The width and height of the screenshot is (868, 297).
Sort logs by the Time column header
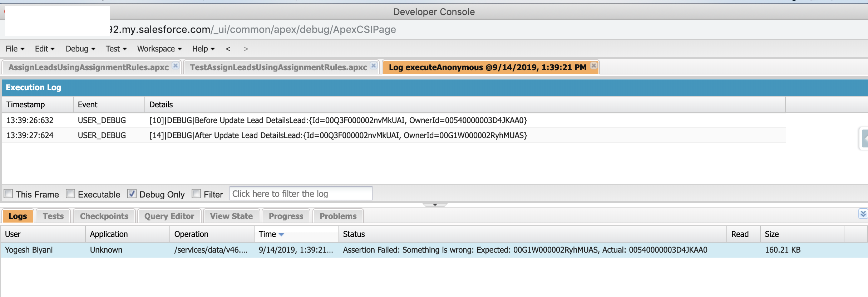267,234
